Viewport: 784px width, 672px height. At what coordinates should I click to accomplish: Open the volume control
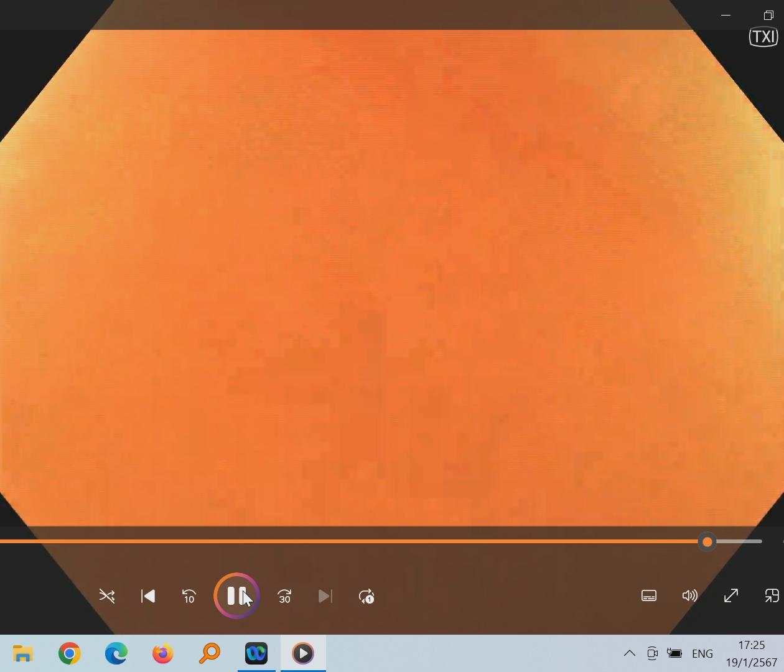tap(689, 595)
